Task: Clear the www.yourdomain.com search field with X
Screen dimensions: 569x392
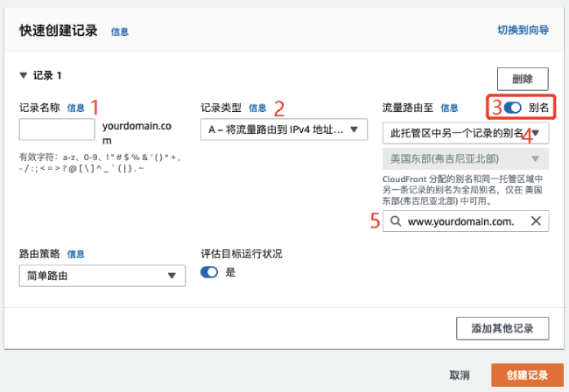Action: tap(536, 221)
